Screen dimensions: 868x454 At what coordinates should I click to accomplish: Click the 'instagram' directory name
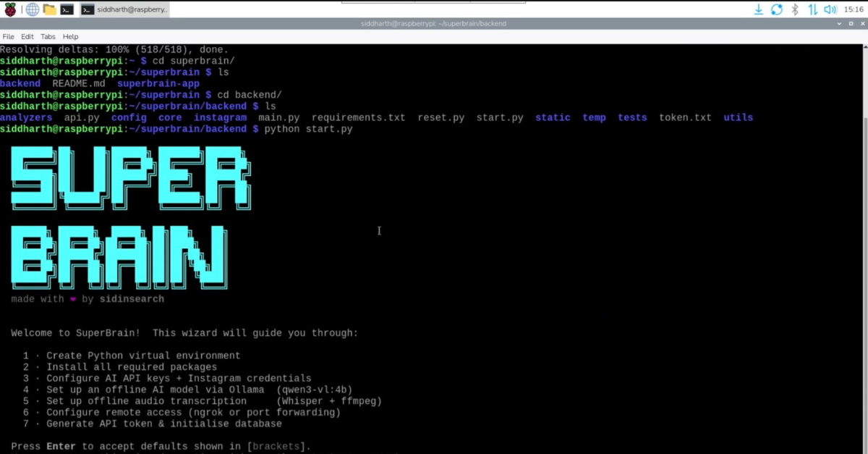(220, 117)
